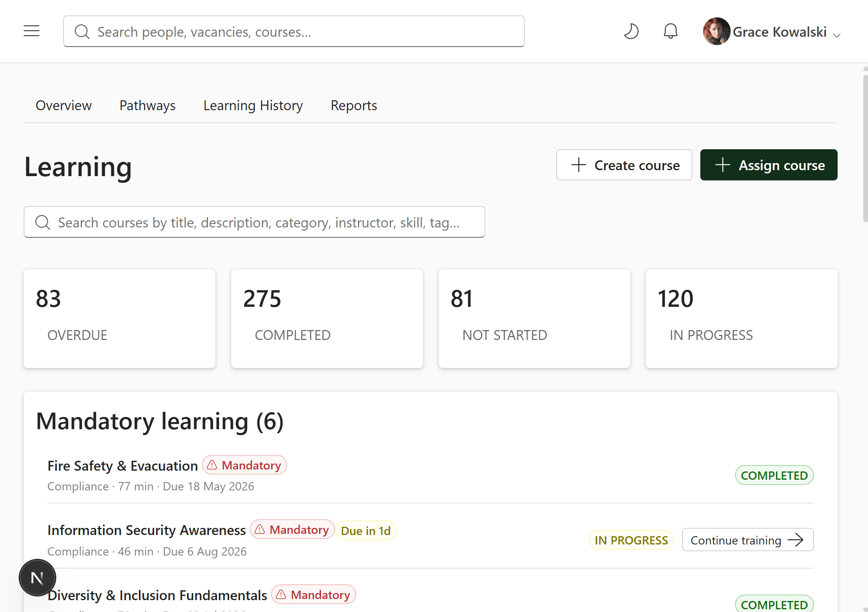Viewport: 868px width, 612px height.
Task: Click the Completed status of Diversity & Inclusion
Action: 774,604
